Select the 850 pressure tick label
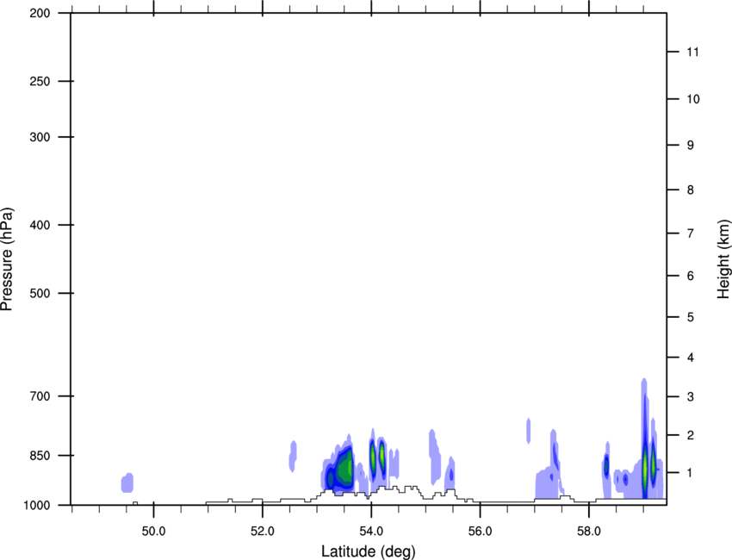This screenshot has height=560, width=732. pyautogui.click(x=40, y=456)
